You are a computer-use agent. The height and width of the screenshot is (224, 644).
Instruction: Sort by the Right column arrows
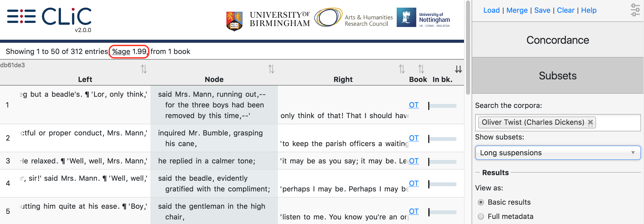point(402,69)
